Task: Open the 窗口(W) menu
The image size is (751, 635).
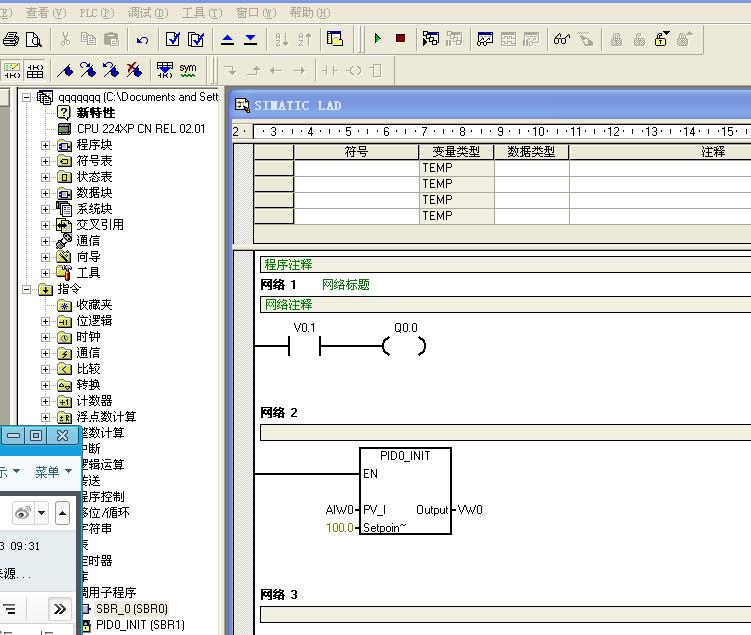Action: [x=256, y=13]
